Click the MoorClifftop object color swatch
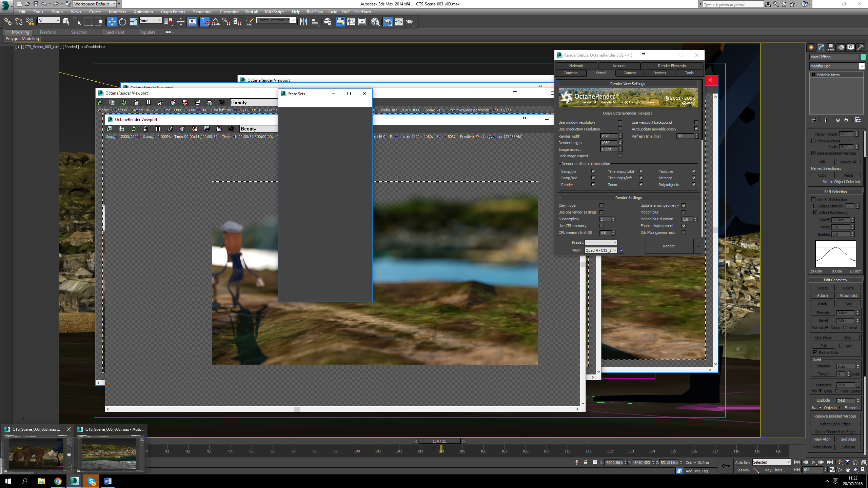The image size is (868, 488). click(x=863, y=57)
